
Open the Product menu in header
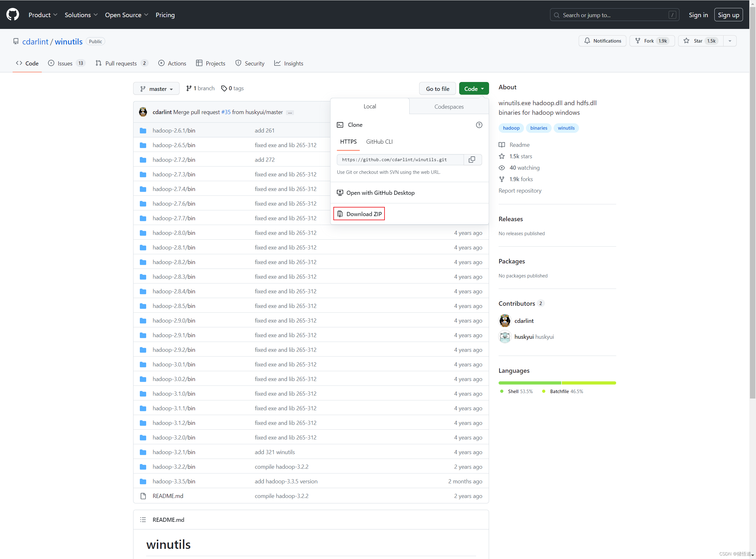(43, 15)
